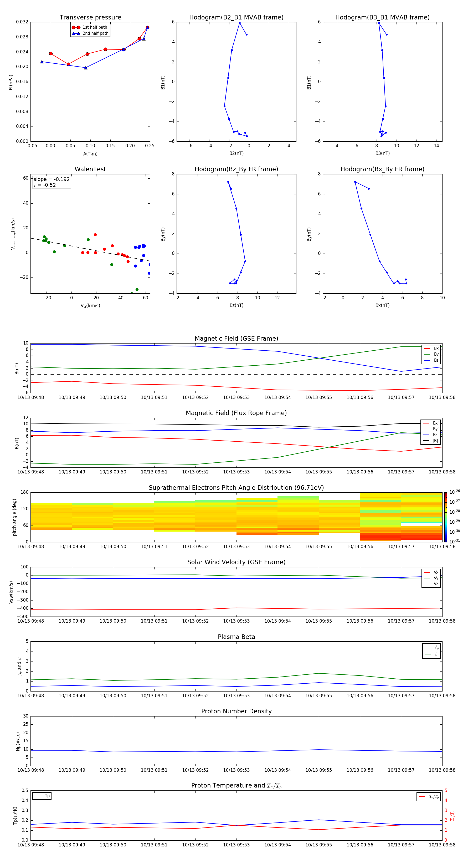Viewport: 473px width, 868px height.
Task: Click the Vx legend entry in solar wind plot
Action: pos(431,572)
